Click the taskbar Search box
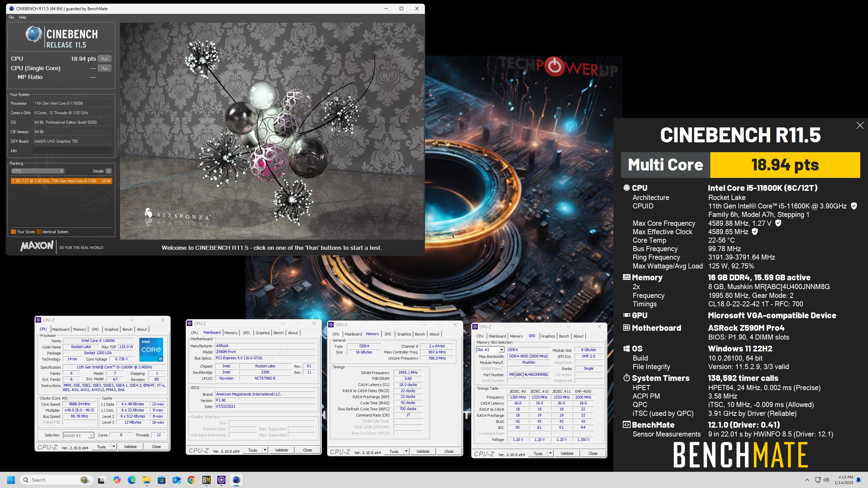Image resolution: width=868 pixels, height=488 pixels. 56,480
